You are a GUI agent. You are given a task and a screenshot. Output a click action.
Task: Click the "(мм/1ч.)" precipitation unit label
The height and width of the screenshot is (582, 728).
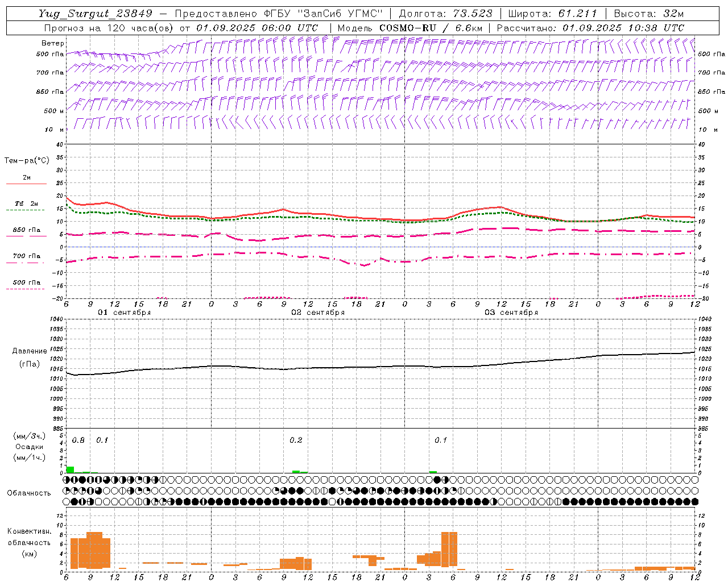[29, 458]
